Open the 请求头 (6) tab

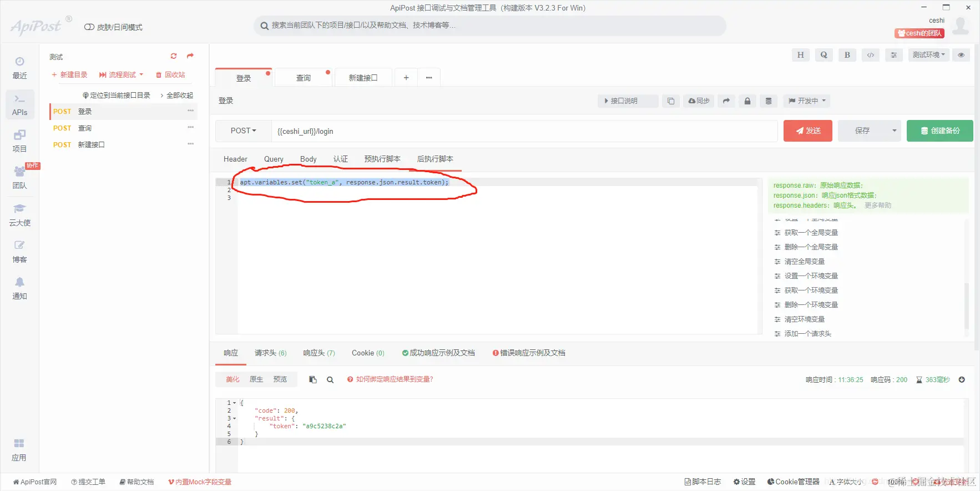pyautogui.click(x=271, y=353)
